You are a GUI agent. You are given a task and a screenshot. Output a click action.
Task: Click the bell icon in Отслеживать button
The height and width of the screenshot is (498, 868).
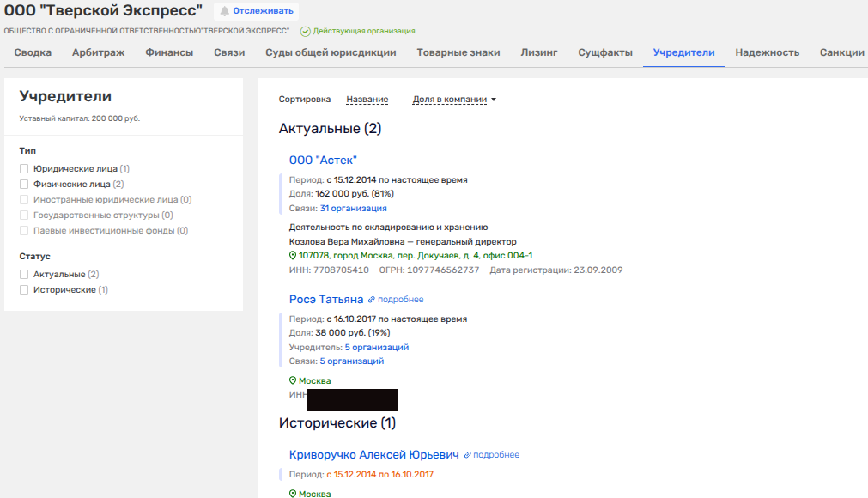(x=225, y=11)
